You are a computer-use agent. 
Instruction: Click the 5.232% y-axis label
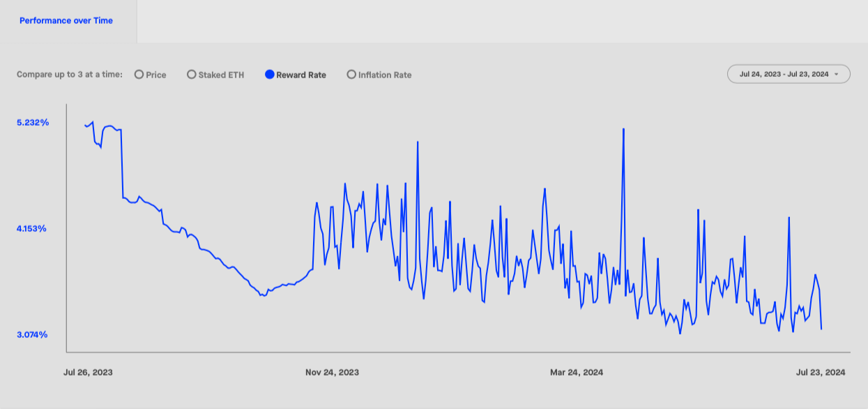[33, 123]
